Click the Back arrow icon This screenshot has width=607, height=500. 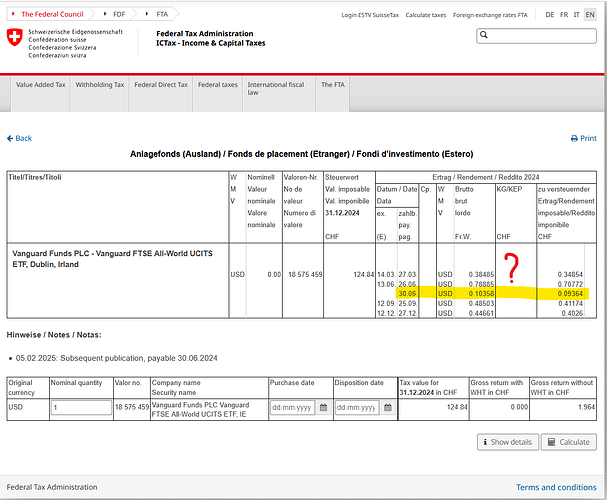[x=10, y=138]
